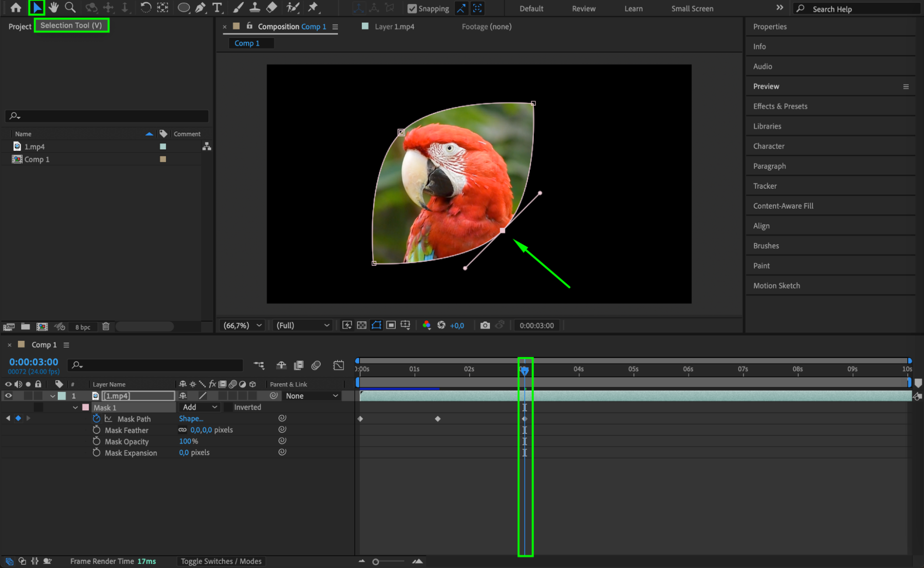924x568 pixels.
Task: Click the Home icon
Action: click(x=16, y=7)
